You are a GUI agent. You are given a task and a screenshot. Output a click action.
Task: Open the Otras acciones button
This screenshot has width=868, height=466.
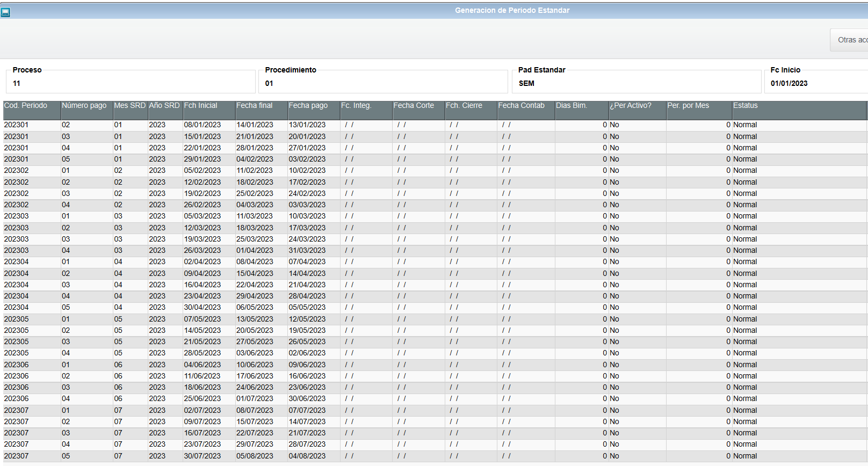pyautogui.click(x=849, y=40)
